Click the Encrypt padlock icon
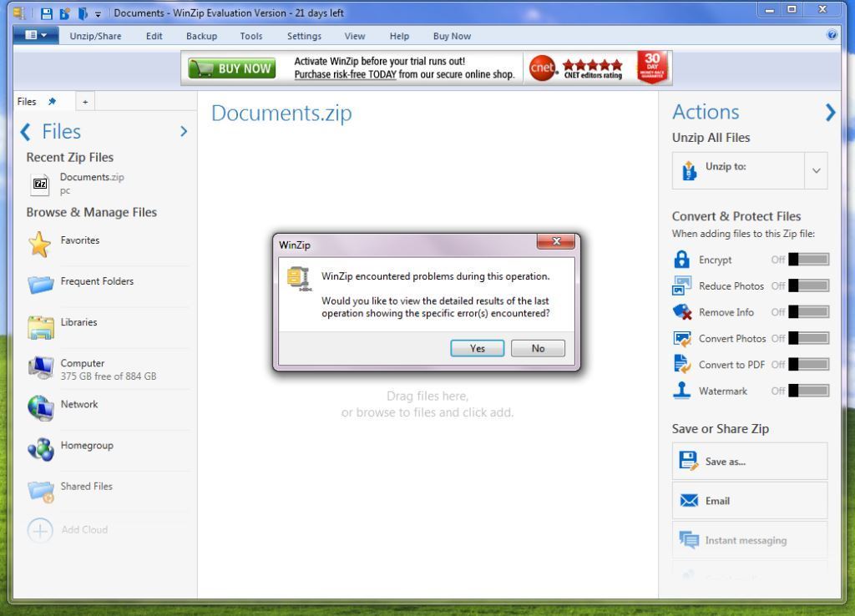This screenshot has height=616, width=855. click(x=681, y=260)
